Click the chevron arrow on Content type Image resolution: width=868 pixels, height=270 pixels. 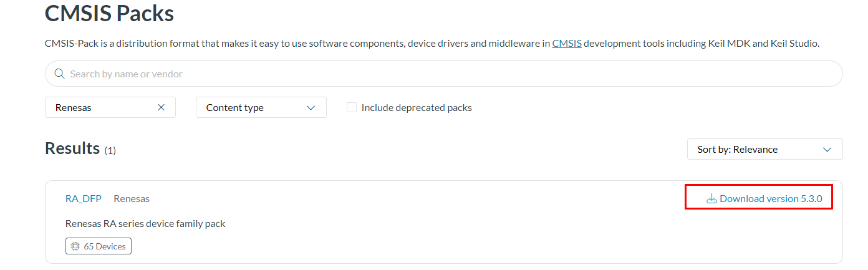tap(311, 107)
